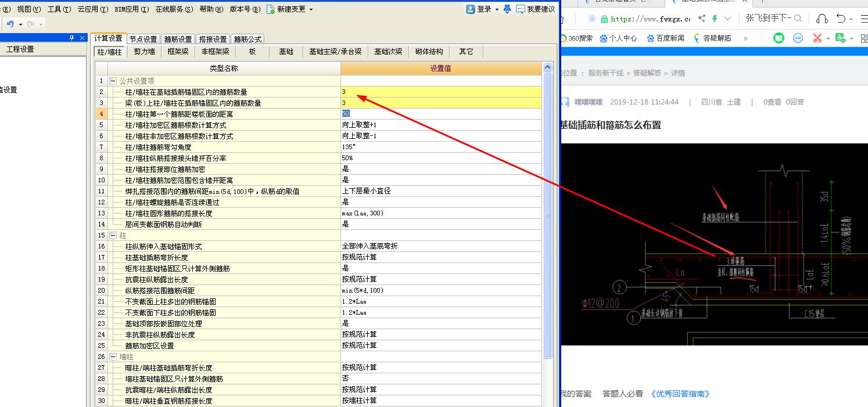The height and width of the screenshot is (407, 868).
Task: Expand the browser address bar dropdown chevron
Action: pyautogui.click(x=727, y=19)
